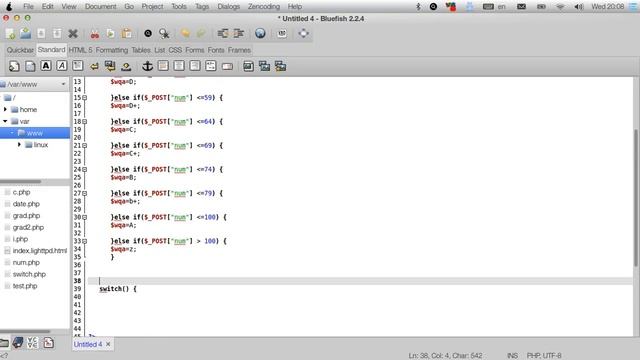Collapse the code block at line 18
640x360 pixels.
pyautogui.click(x=84, y=122)
